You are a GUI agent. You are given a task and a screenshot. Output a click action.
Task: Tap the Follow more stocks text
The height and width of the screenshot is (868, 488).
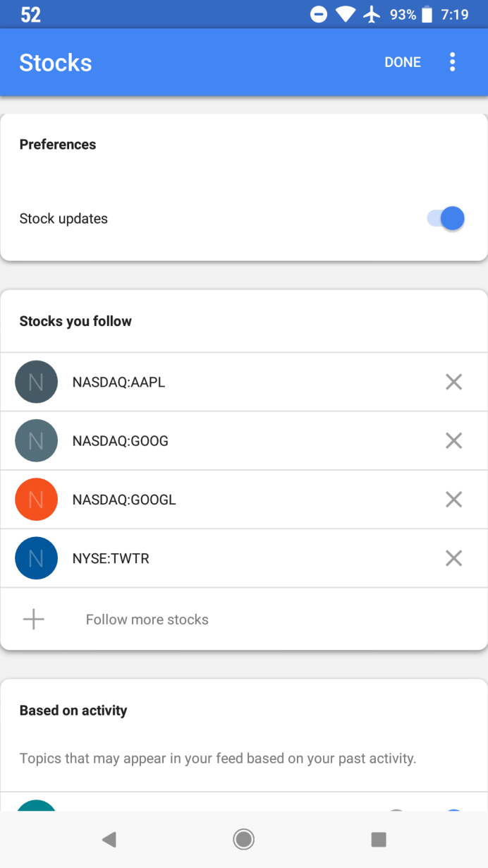[147, 620]
